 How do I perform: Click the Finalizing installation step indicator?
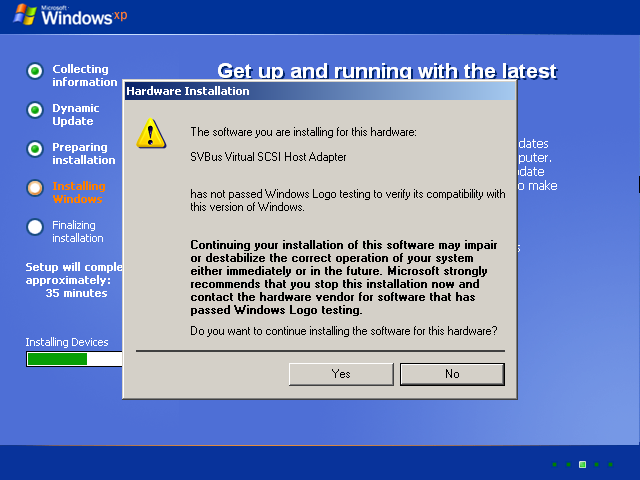35,227
